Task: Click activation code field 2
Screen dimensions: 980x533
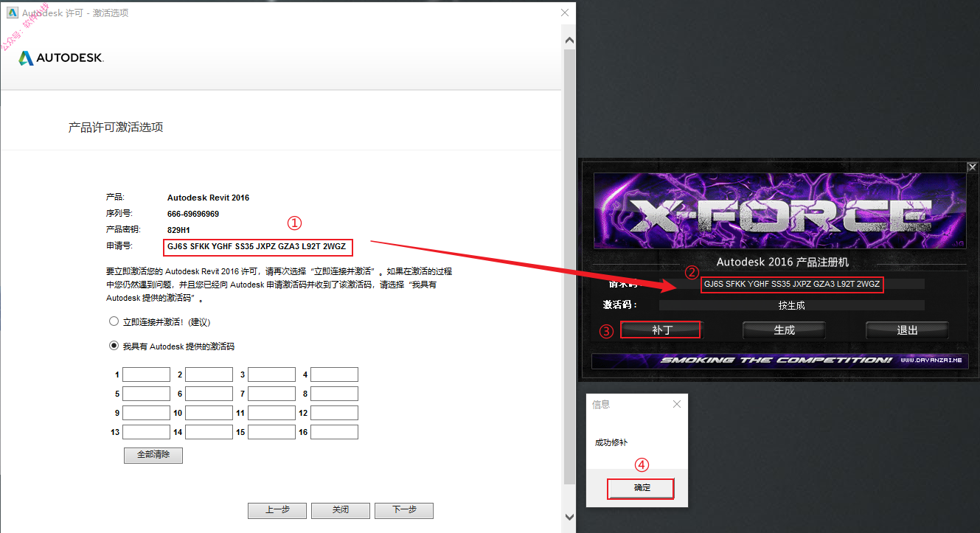Action: coord(209,375)
